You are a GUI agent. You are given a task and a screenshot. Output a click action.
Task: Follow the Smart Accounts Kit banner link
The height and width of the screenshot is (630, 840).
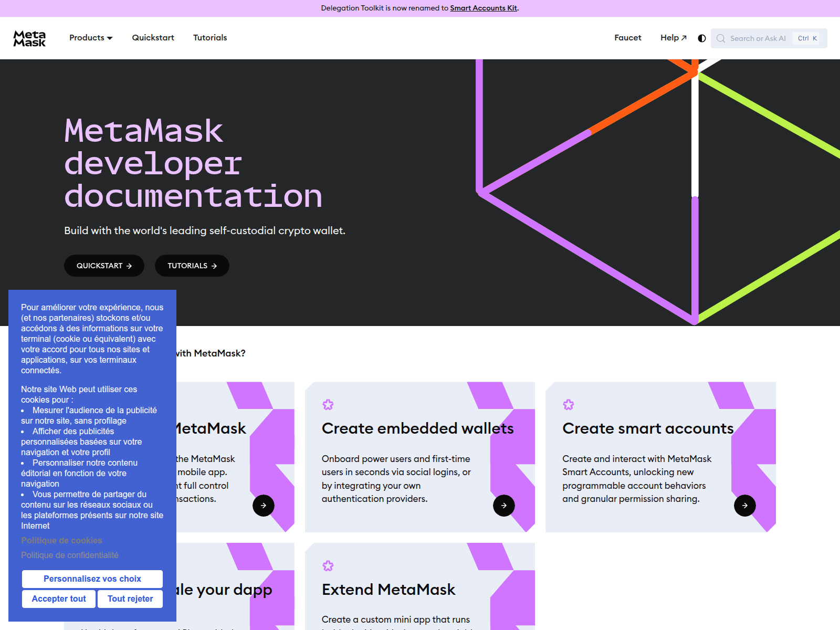pos(484,8)
